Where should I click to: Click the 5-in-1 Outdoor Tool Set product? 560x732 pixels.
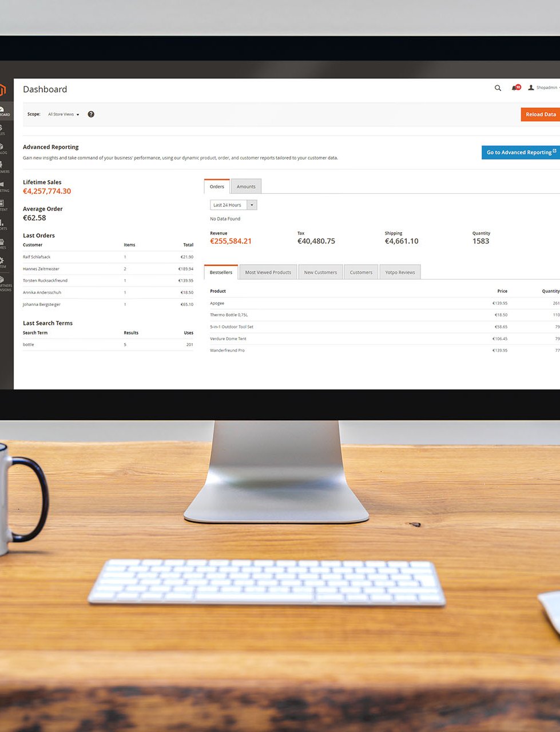tap(232, 327)
